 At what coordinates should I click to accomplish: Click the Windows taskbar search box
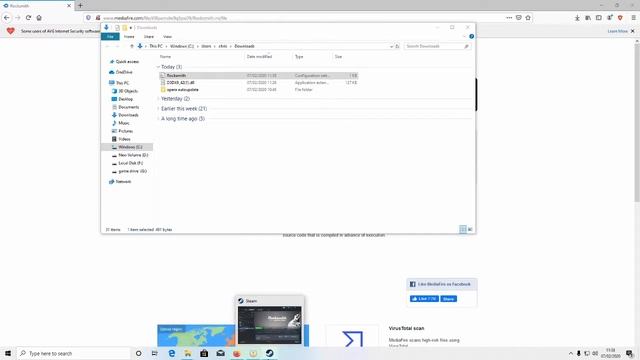pyautogui.click(x=73, y=353)
